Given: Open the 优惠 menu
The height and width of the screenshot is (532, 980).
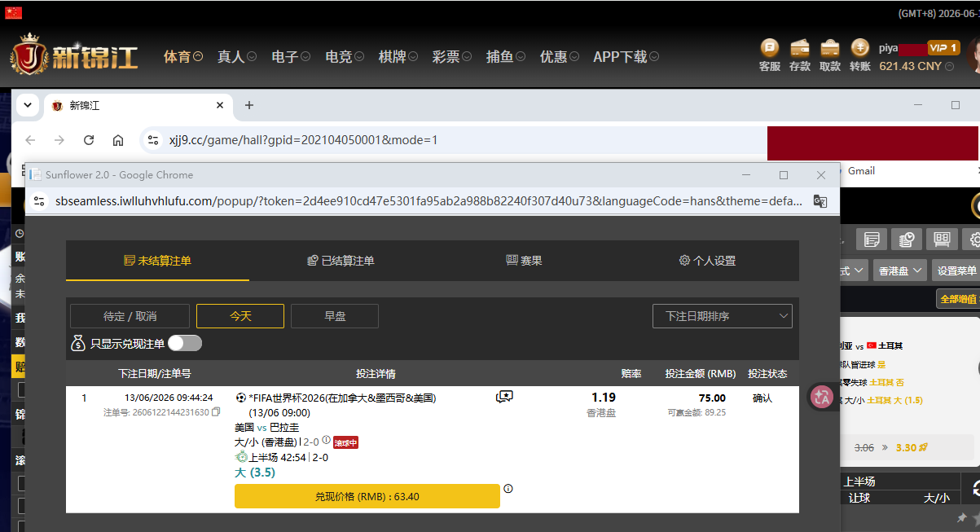Looking at the screenshot, I should pos(560,56).
